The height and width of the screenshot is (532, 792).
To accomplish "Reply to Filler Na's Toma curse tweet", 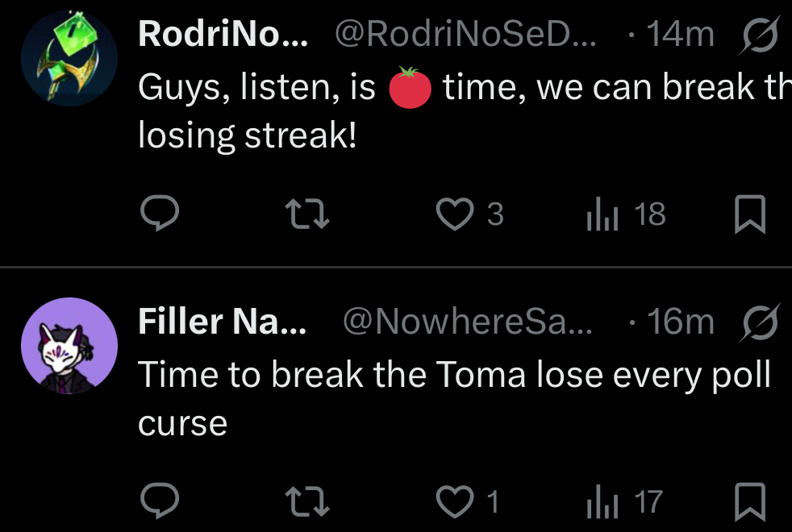I will coord(160,502).
